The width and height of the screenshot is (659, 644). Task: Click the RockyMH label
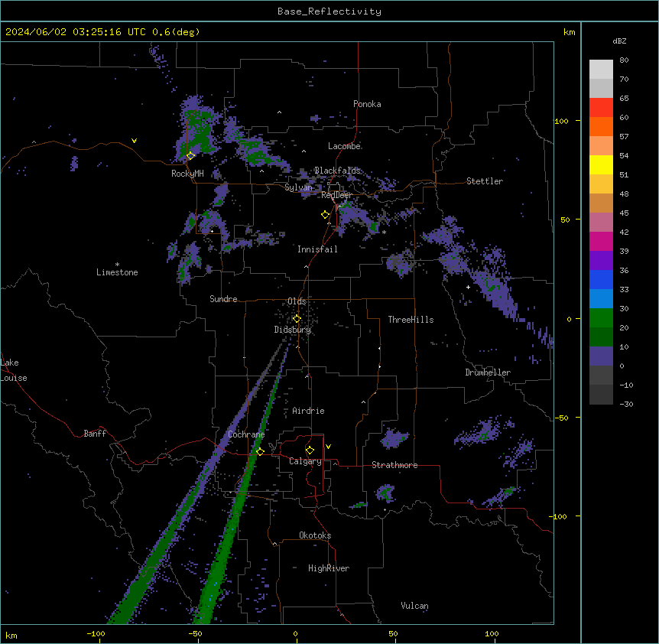pyautogui.click(x=187, y=174)
